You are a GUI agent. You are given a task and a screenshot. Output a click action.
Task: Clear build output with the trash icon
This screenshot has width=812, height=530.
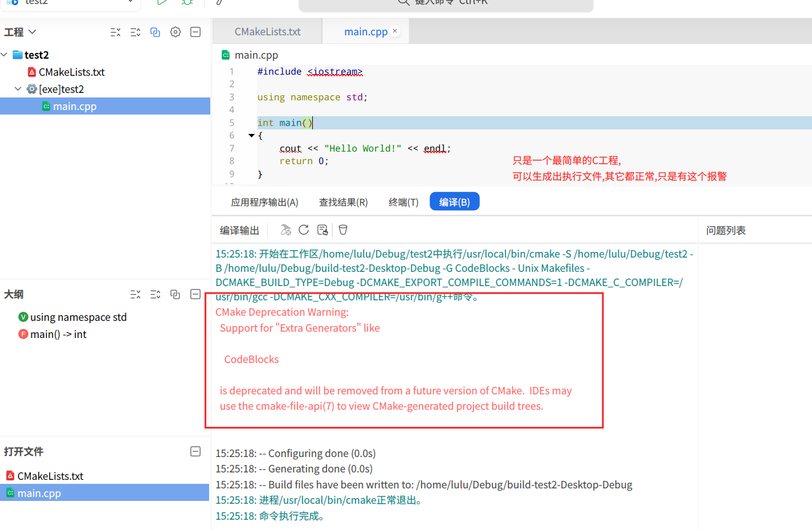click(343, 230)
